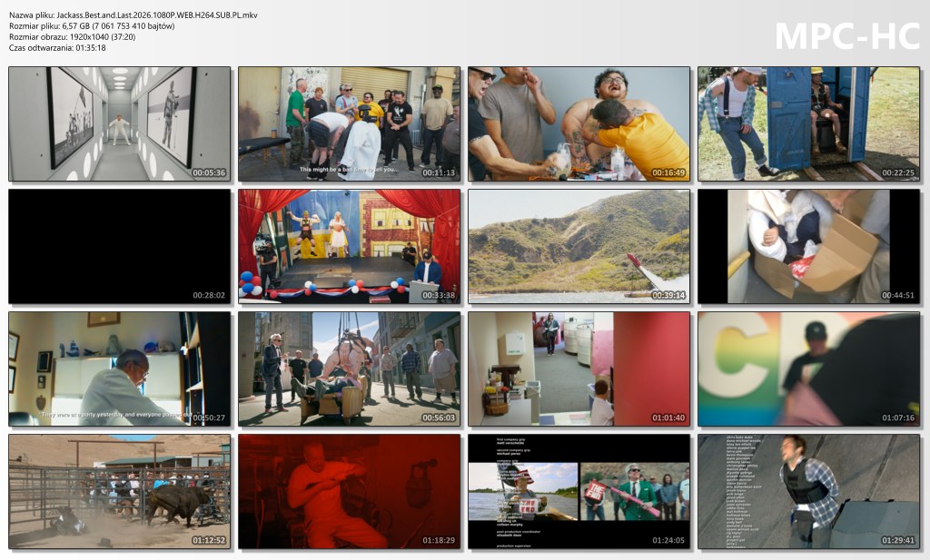Choose the thumbnail timestamped 00:50:27
930x560 pixels.
point(120,369)
